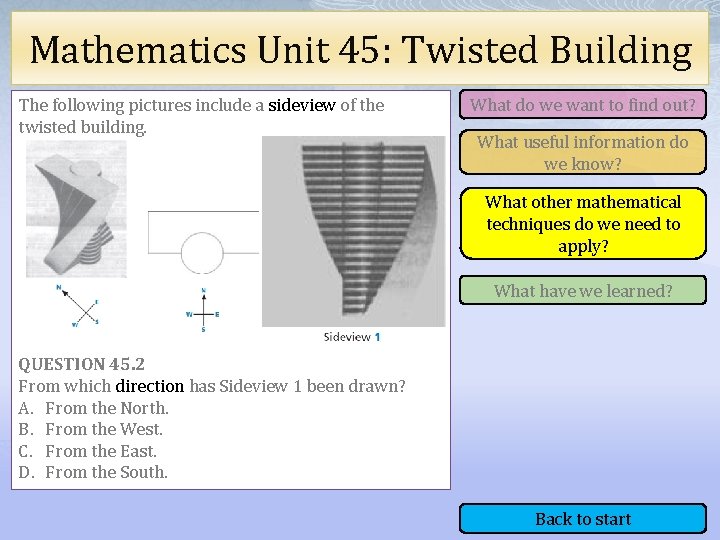Open 'What useful information do we know?' button
Screen dimensions: 720x540
tap(583, 152)
